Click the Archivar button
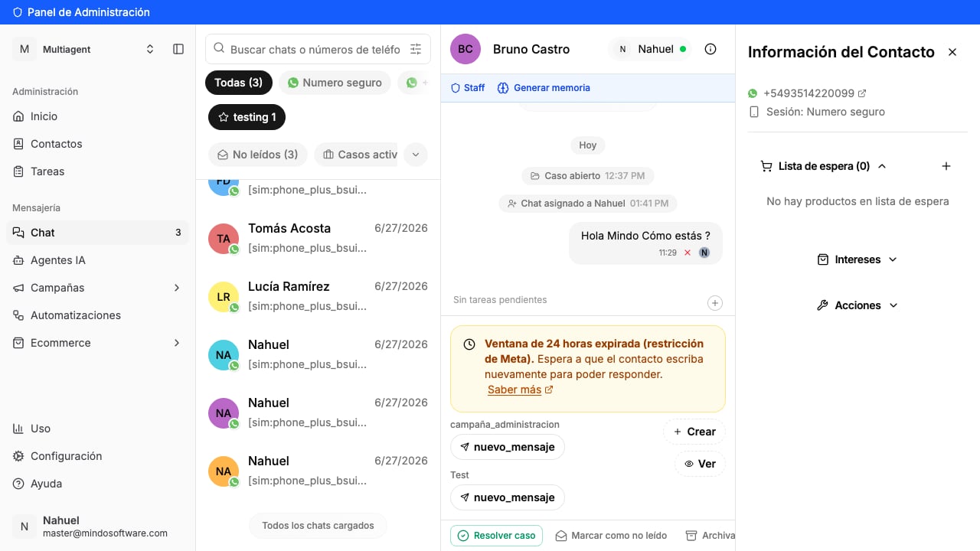980x551 pixels. [x=710, y=536]
